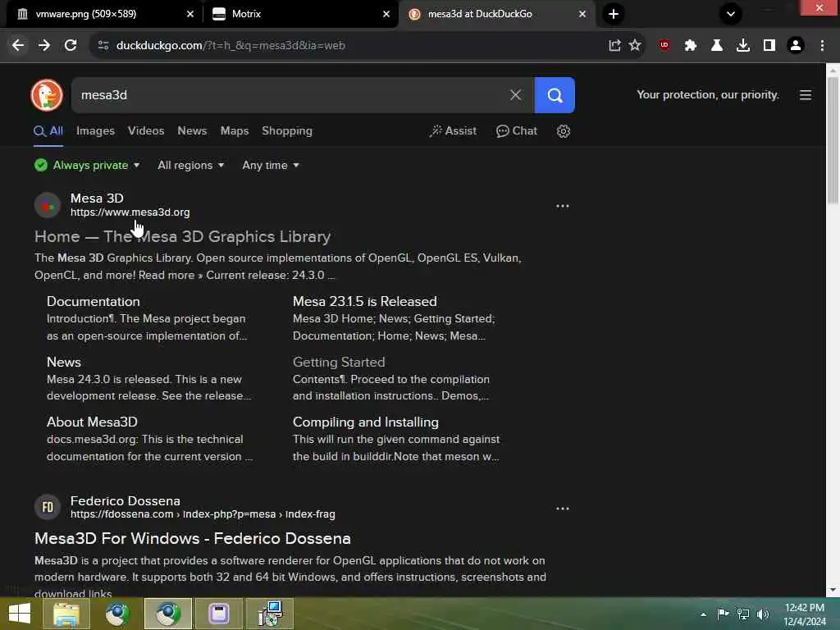
Task: Open the Assist feature
Action: tap(453, 131)
